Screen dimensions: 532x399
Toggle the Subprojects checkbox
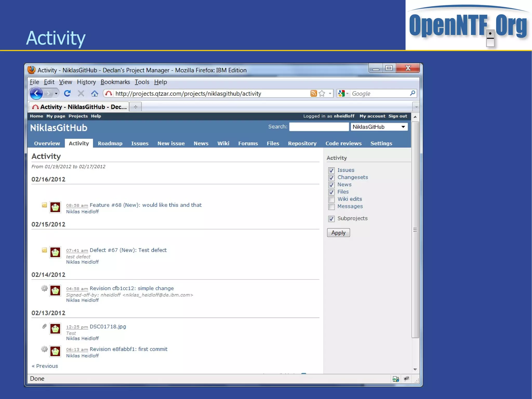coord(331,219)
